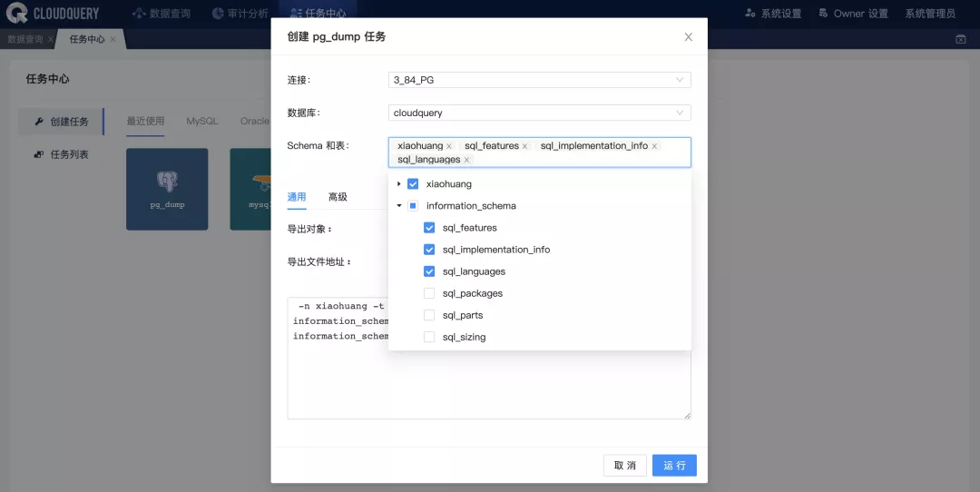Open Owner 设置 in top bar
The width and height of the screenshot is (980, 492).
[x=854, y=13]
